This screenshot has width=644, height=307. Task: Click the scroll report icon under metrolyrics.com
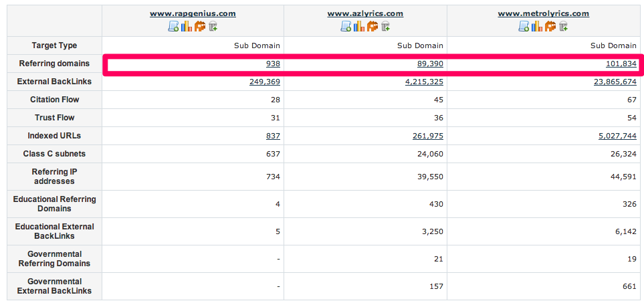524,26
